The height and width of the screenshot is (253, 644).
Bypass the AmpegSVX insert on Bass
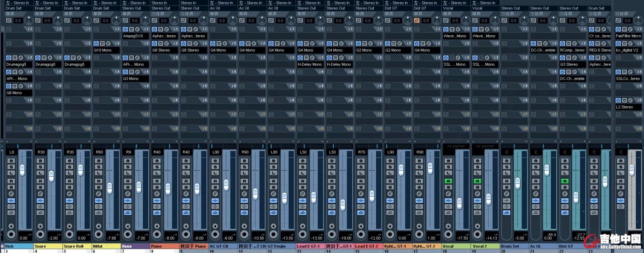pyautogui.click(x=131, y=29)
